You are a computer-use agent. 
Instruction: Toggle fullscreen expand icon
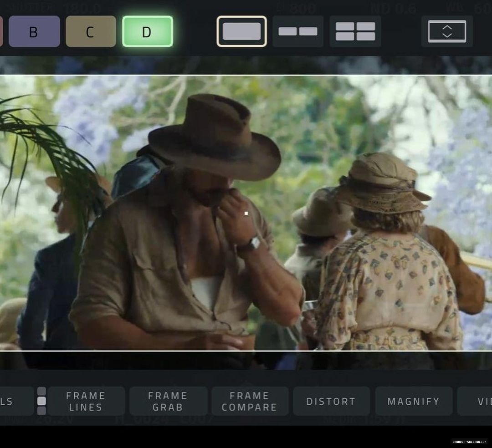tap(447, 31)
